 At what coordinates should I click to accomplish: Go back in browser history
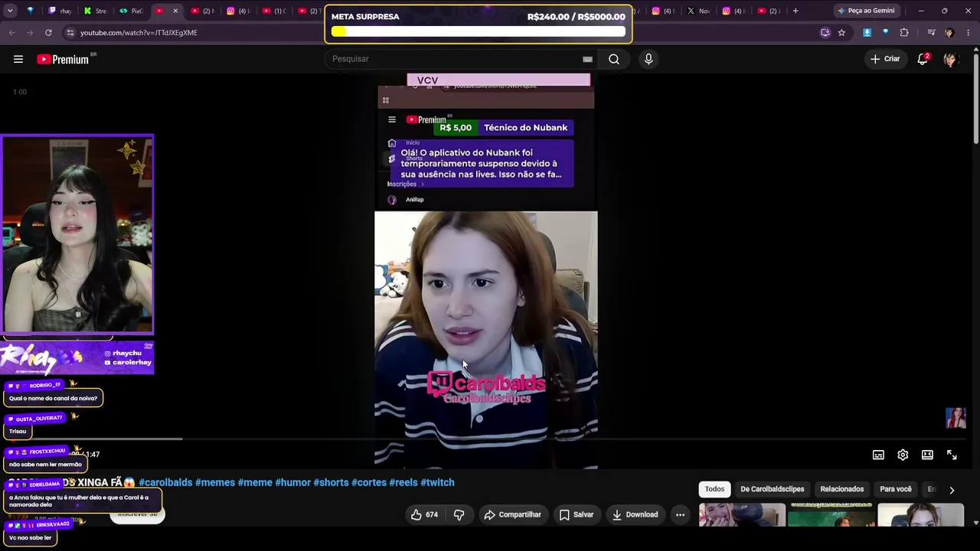[11, 33]
